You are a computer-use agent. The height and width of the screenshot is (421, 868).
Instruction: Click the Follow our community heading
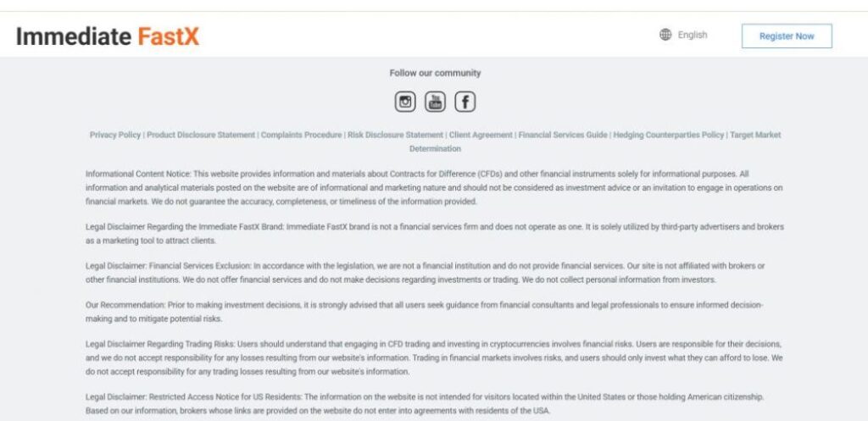click(x=435, y=73)
